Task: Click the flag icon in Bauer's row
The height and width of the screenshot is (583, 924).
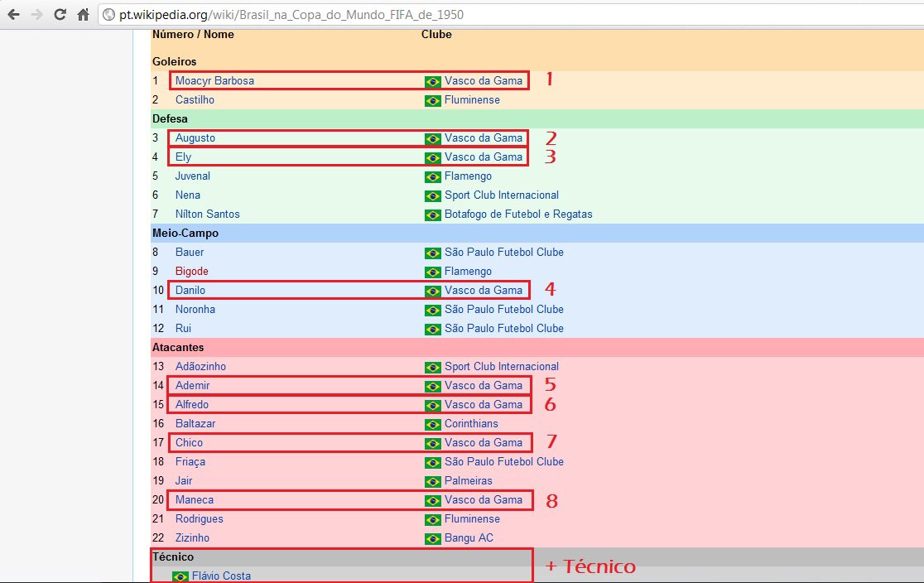Action: point(432,253)
